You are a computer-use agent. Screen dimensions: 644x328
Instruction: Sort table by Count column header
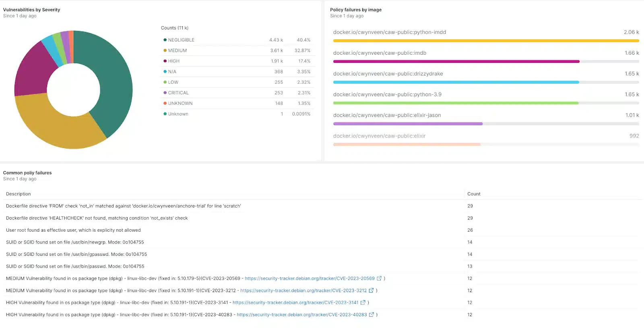(474, 194)
